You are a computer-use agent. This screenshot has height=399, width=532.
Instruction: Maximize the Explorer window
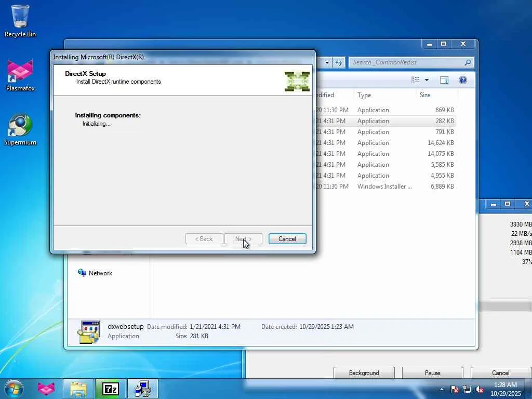click(x=444, y=44)
